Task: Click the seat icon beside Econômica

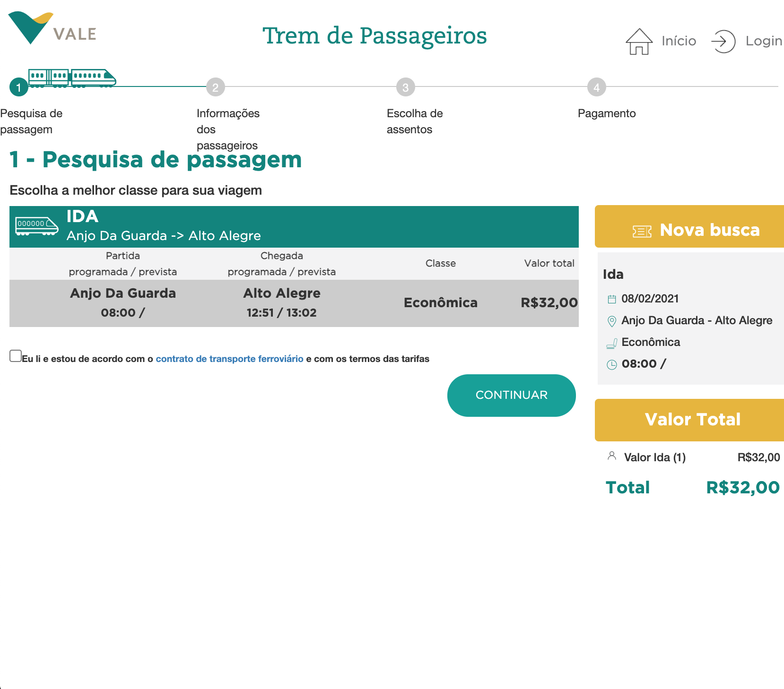Action: [612, 344]
